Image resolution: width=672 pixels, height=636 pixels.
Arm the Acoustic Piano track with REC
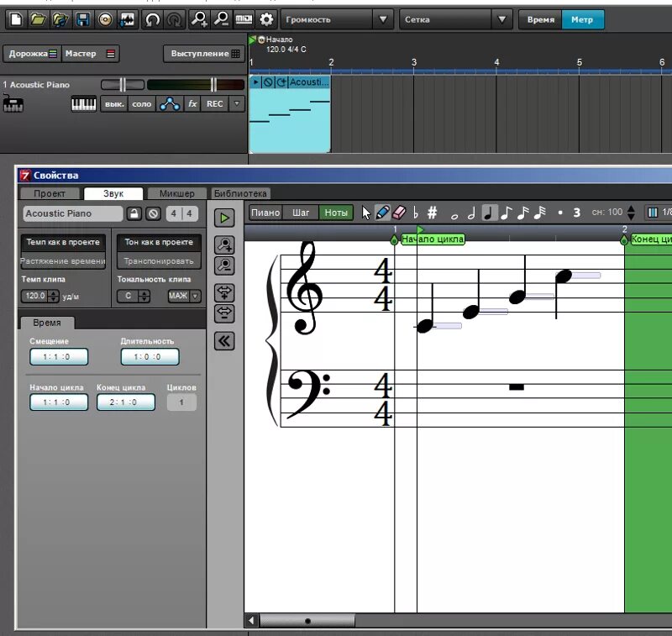pyautogui.click(x=215, y=104)
